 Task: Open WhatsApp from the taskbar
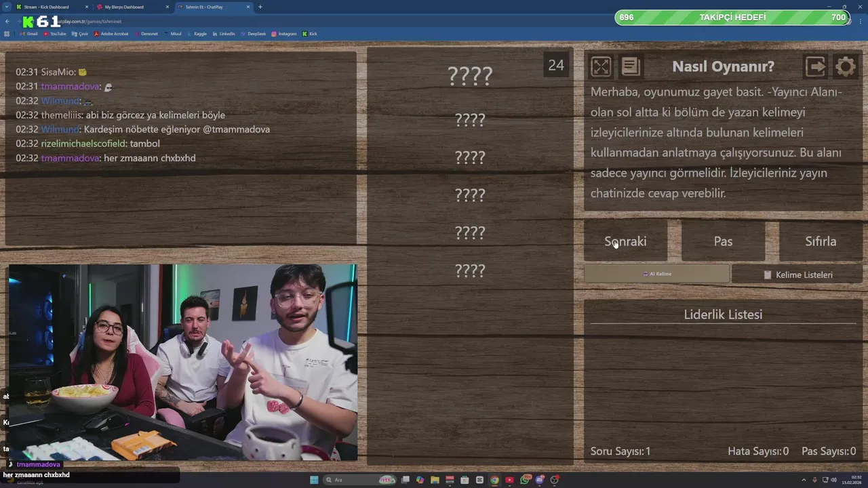[x=525, y=480]
